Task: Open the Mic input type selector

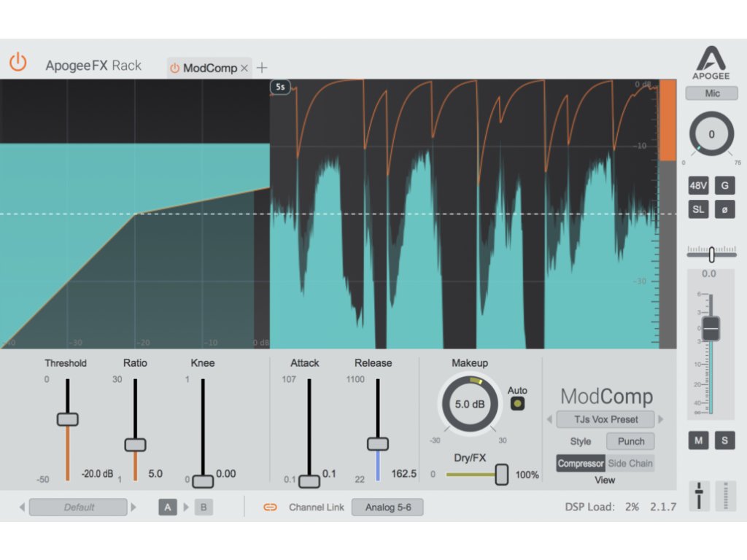Action: [x=712, y=93]
